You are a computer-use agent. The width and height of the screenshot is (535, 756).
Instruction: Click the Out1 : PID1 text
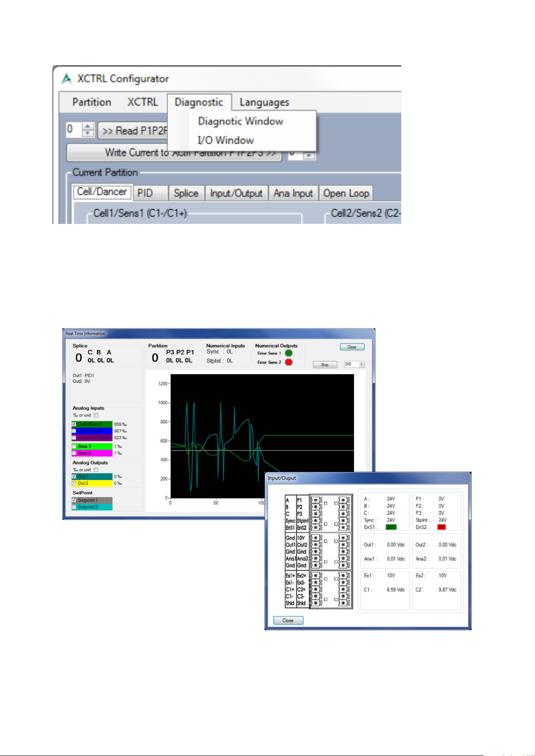click(83, 376)
